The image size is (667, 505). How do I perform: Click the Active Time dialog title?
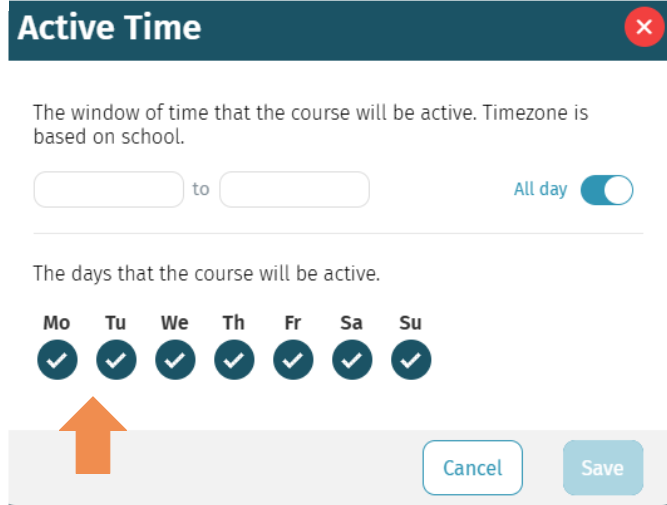click(109, 27)
